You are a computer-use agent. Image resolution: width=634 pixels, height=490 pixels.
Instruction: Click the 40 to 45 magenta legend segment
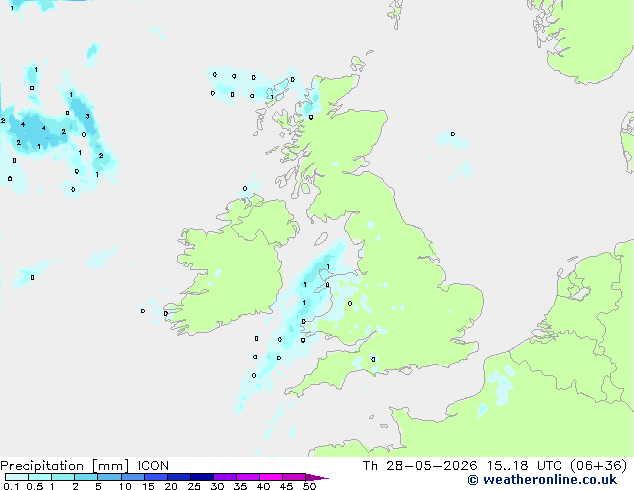[271, 477]
